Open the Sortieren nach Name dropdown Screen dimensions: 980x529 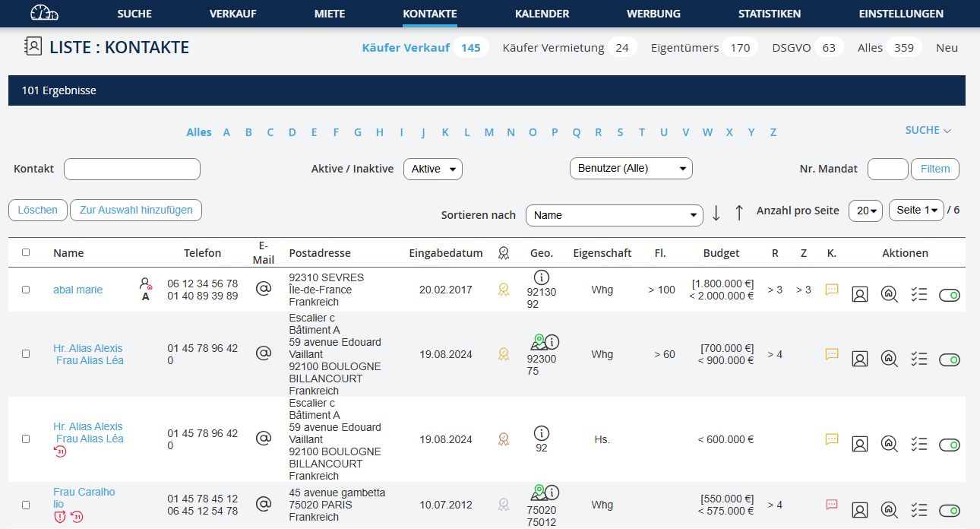click(x=615, y=215)
